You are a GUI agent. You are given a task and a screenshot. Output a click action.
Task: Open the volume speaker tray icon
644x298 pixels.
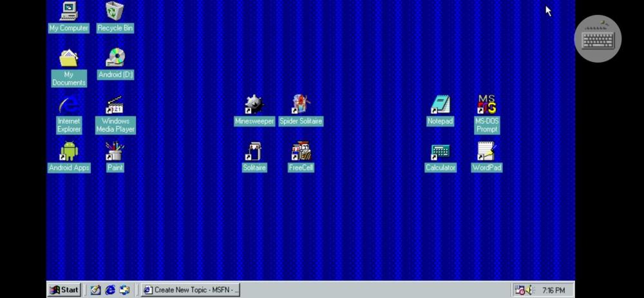click(529, 290)
